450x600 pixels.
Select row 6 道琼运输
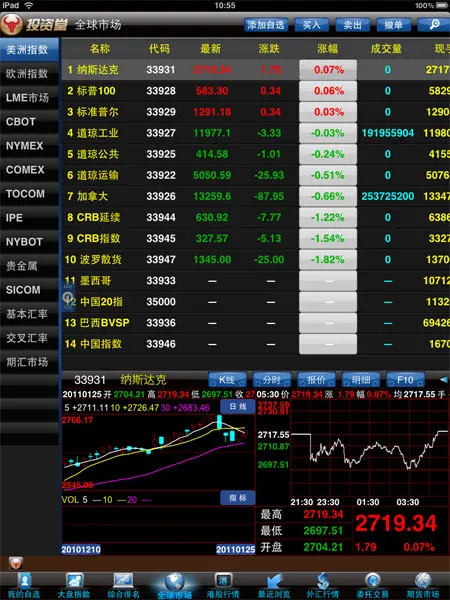(x=256, y=175)
